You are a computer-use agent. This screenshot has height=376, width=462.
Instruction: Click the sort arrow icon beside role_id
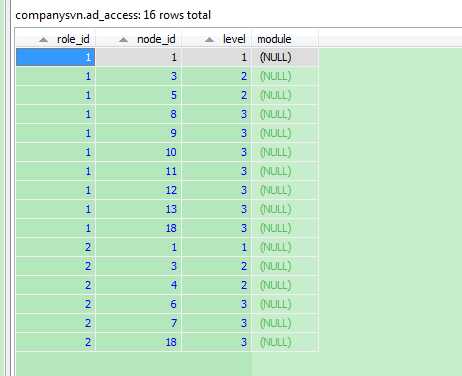[x=43, y=40]
